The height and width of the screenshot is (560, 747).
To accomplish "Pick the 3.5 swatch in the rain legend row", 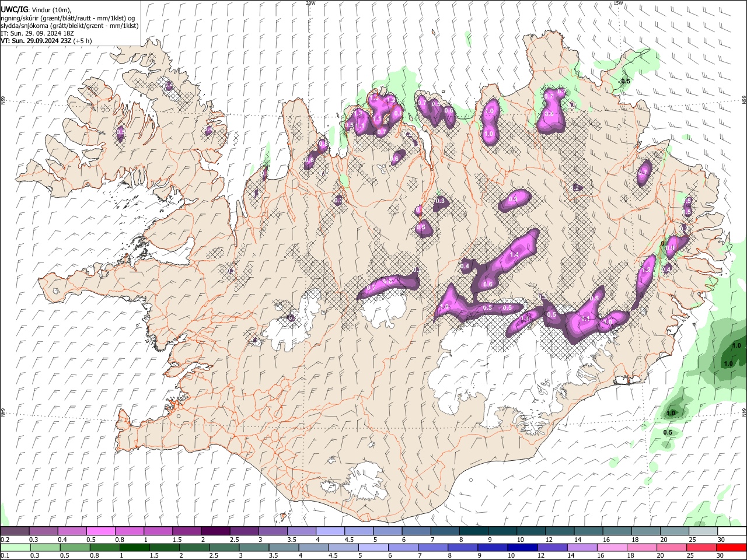I will point(284,547).
